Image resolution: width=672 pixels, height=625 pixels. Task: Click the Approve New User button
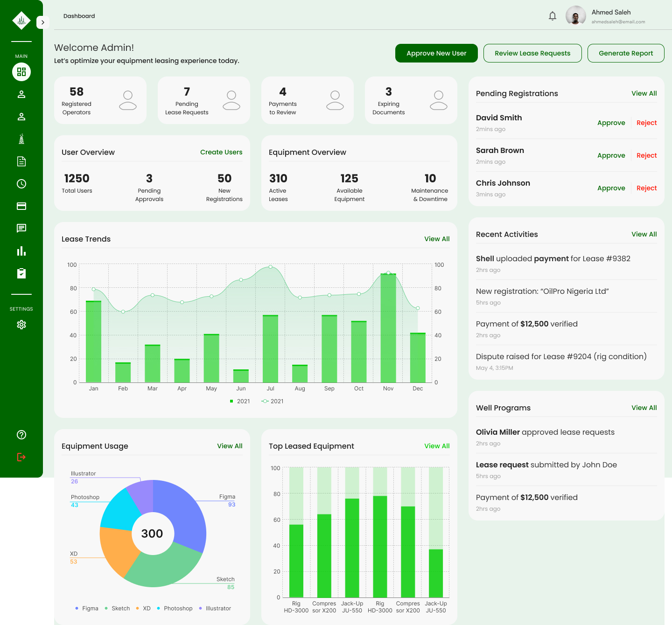(x=436, y=53)
